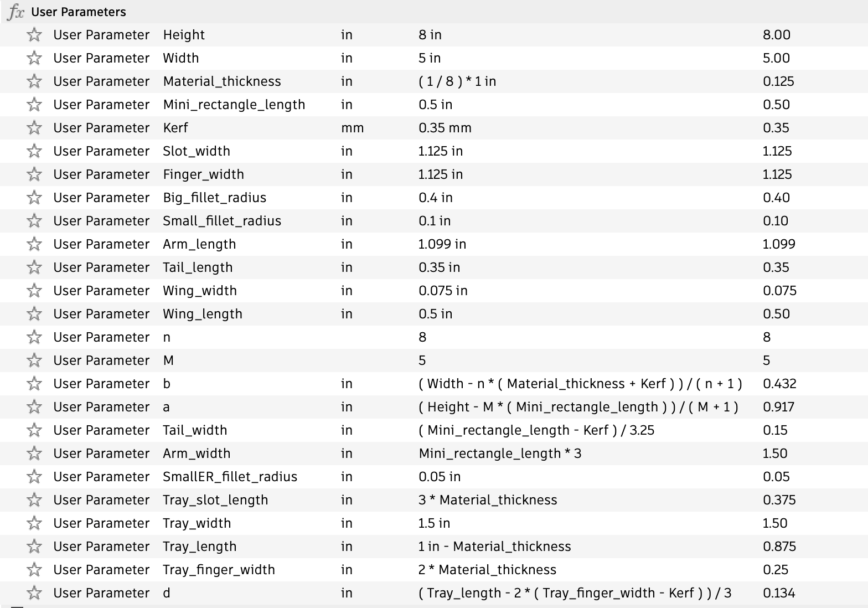Click the expression '8' for parameter n

coord(422,337)
